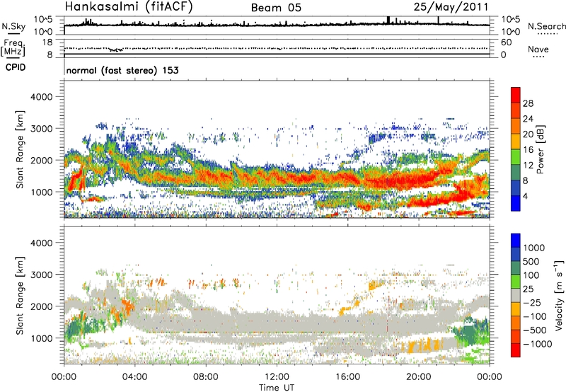566x392 pixels.
Task: Click the "Beam 05" header label
Action: click(276, 8)
